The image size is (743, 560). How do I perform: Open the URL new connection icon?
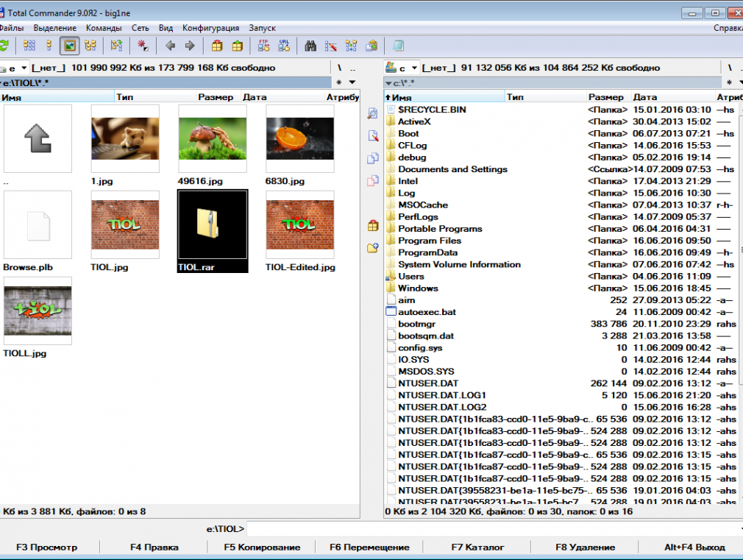(x=284, y=46)
